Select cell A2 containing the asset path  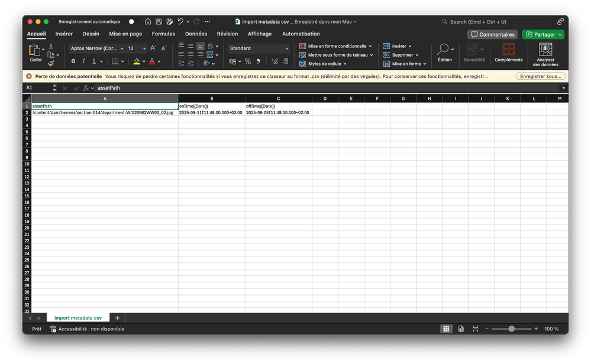[x=105, y=112]
